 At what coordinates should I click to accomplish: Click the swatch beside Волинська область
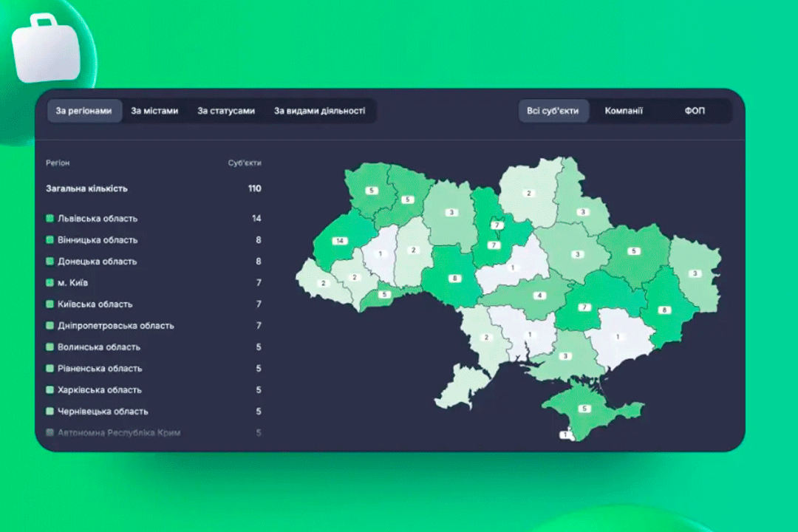[x=50, y=347]
